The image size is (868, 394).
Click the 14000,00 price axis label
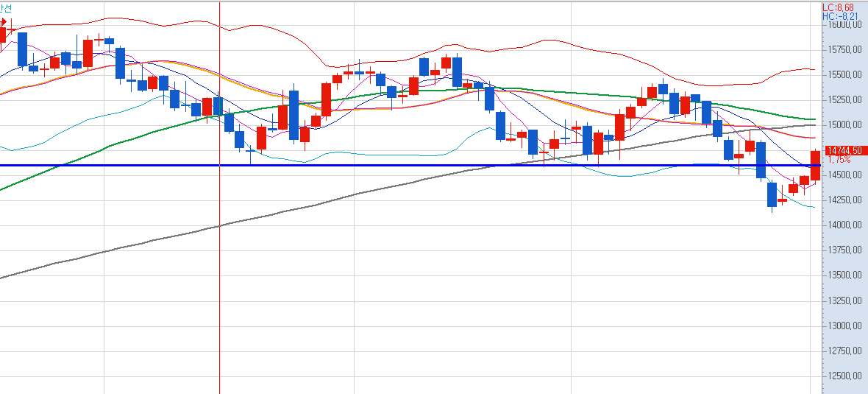(844, 225)
